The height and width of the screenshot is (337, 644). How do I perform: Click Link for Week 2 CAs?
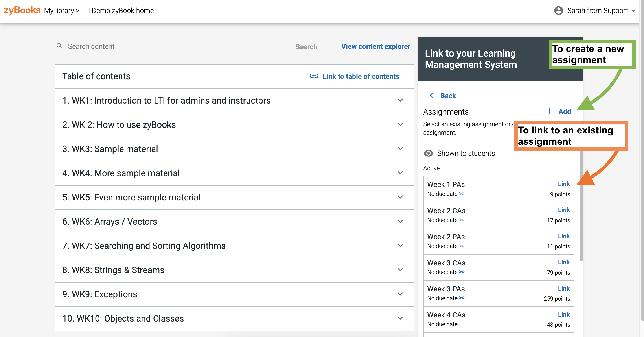[564, 210]
